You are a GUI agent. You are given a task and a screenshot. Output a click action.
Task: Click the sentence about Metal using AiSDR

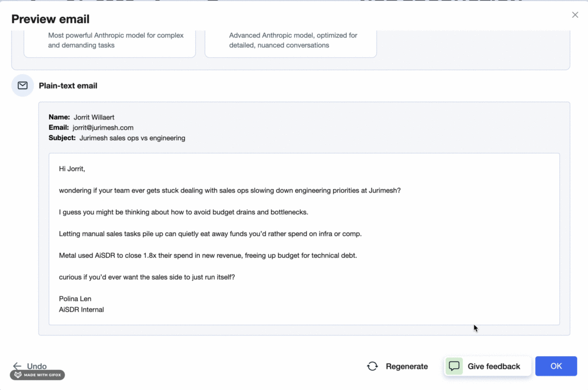pyautogui.click(x=208, y=255)
